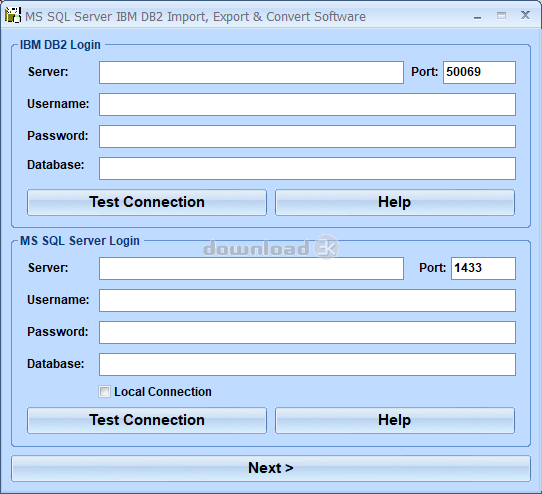Select the IBM DB2 Password field
Viewport: 542px width, 494px height.
[x=307, y=137]
